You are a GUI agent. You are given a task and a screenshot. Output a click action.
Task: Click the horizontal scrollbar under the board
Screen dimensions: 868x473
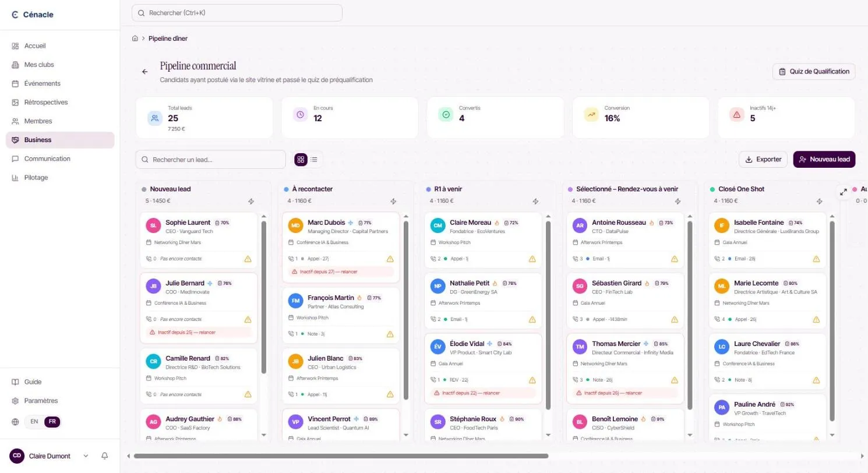[341, 456]
